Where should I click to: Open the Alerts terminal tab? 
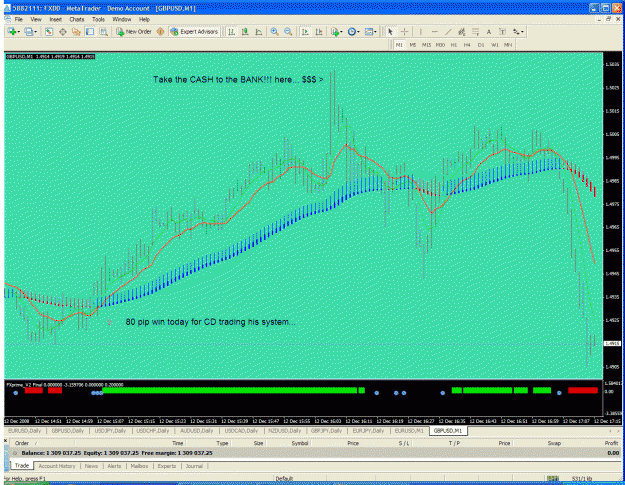tap(114, 466)
